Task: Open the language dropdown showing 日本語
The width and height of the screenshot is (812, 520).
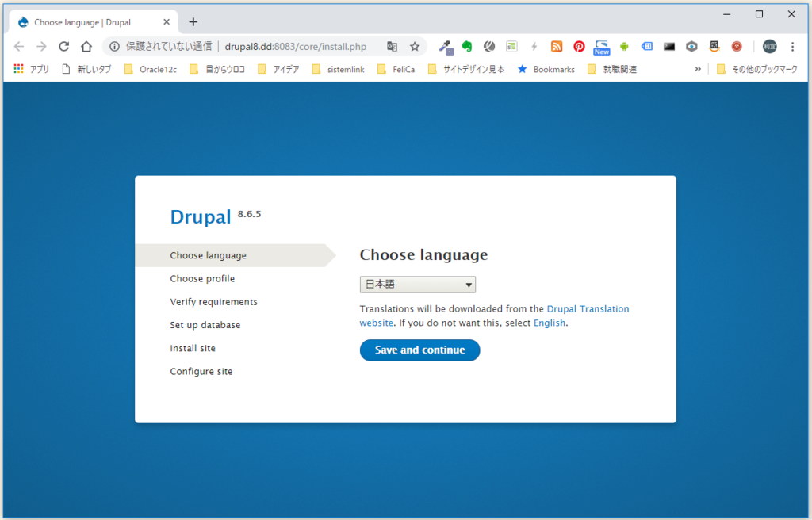Action: click(417, 285)
